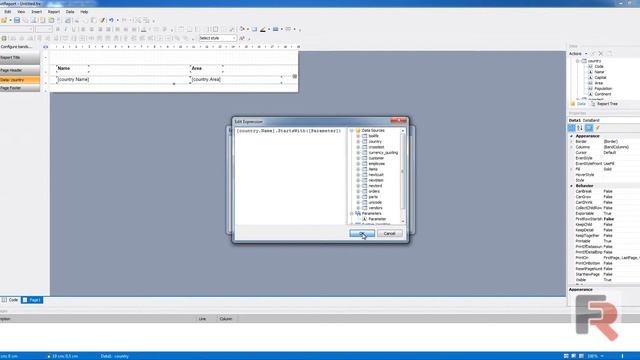Screen dimensions: 640x360
Task: Select the Continent field in data tree
Action: tap(602, 94)
